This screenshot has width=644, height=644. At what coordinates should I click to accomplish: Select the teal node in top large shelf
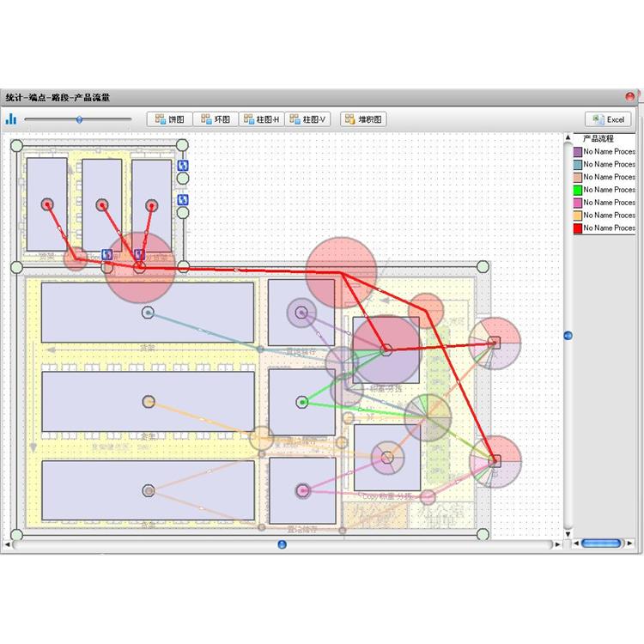(x=149, y=313)
